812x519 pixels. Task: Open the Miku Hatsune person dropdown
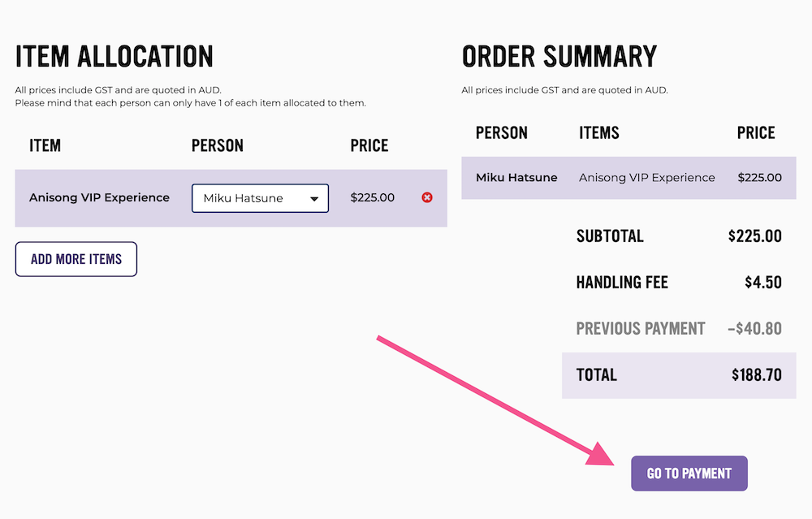pyautogui.click(x=260, y=198)
